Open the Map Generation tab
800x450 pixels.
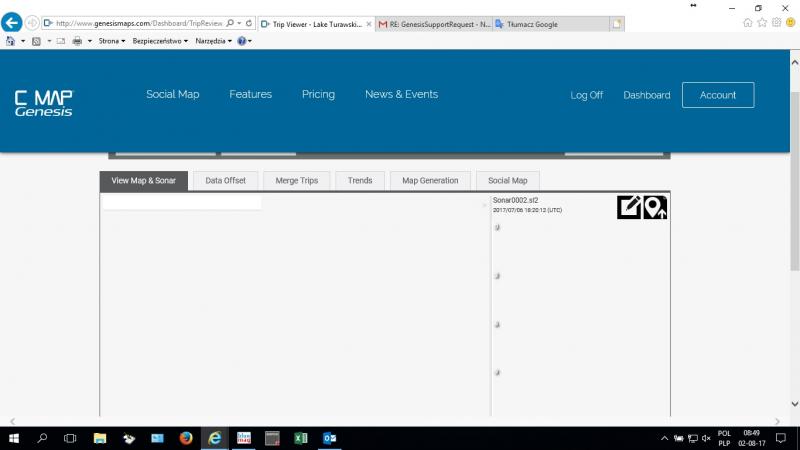430,181
